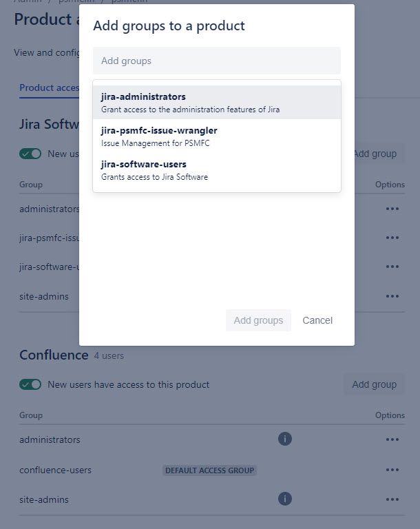Pick jira-software-users group option
420x529 pixels.
[x=217, y=170]
